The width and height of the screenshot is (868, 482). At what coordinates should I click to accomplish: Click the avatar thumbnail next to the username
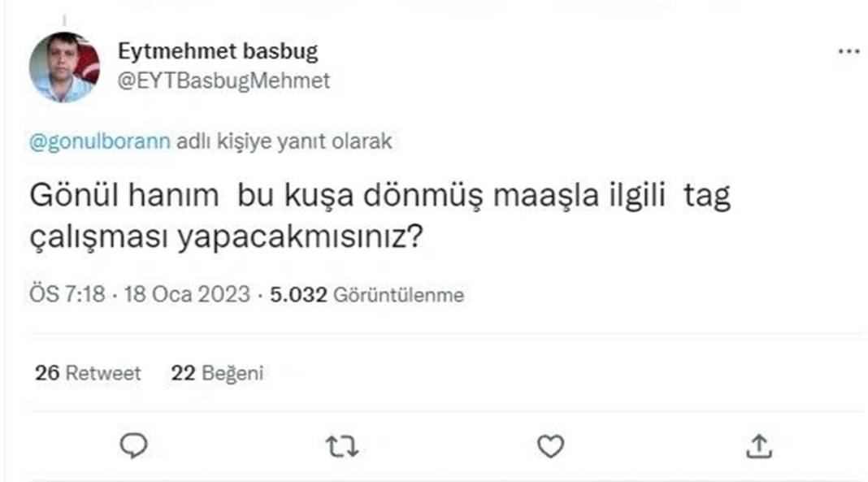pyautogui.click(x=65, y=61)
